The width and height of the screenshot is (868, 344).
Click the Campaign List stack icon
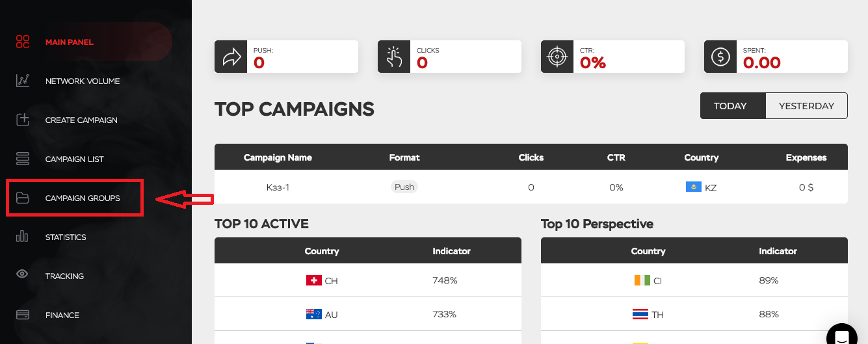(23, 159)
